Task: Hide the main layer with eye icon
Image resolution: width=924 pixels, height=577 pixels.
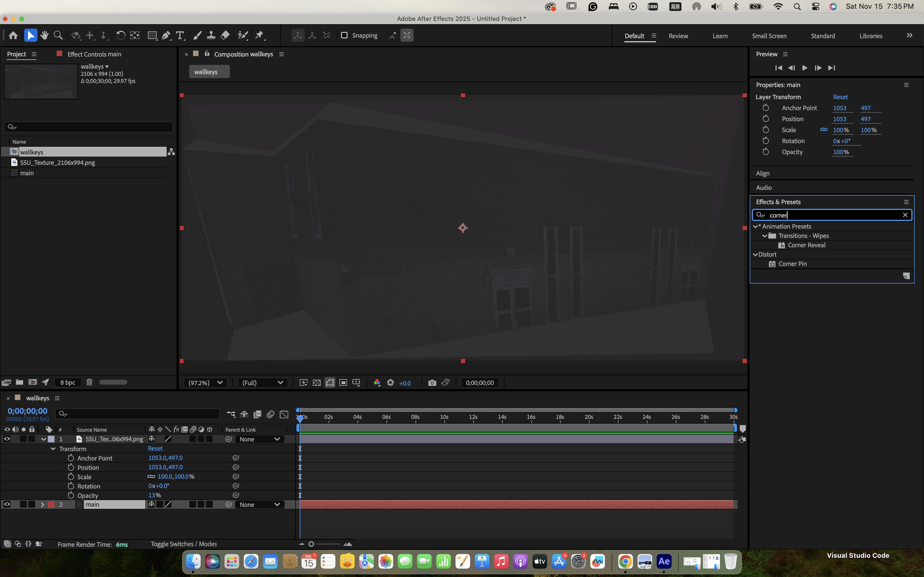Action: (7, 504)
